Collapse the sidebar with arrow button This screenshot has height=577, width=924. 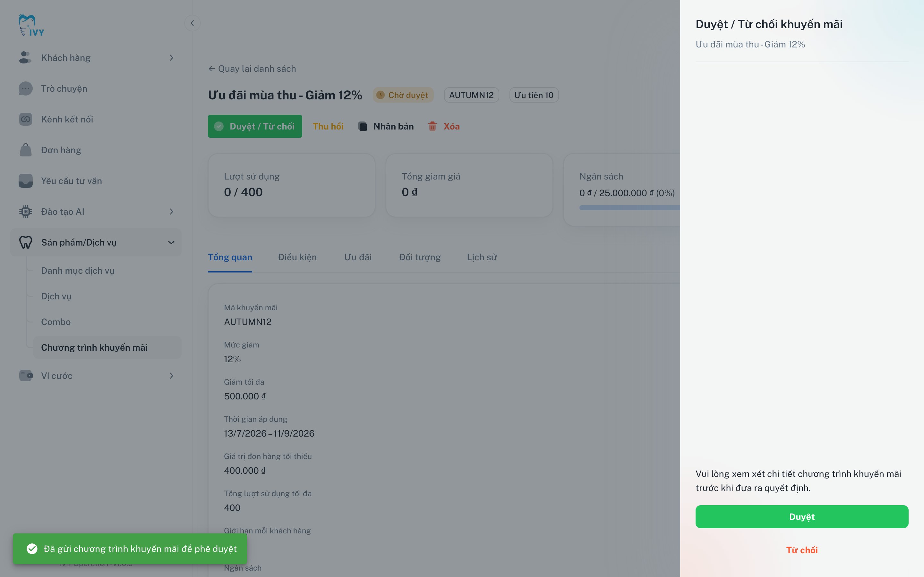click(193, 23)
